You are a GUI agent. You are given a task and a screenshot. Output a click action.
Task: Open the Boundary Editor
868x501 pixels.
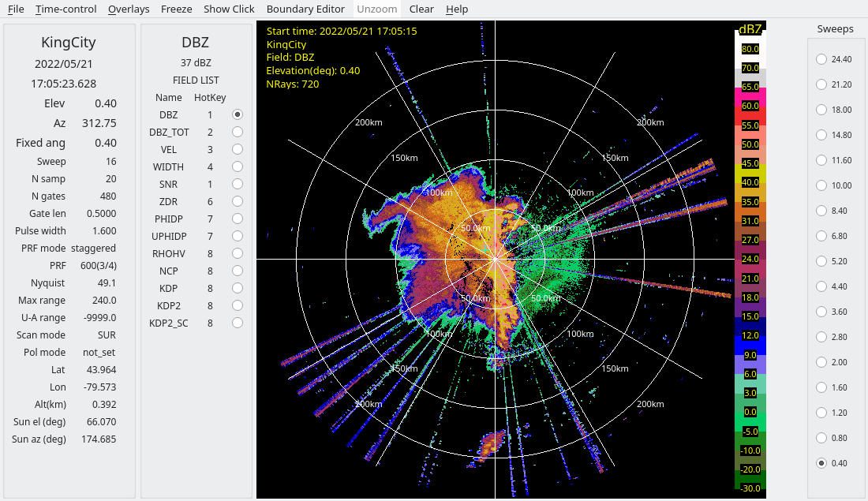[305, 9]
